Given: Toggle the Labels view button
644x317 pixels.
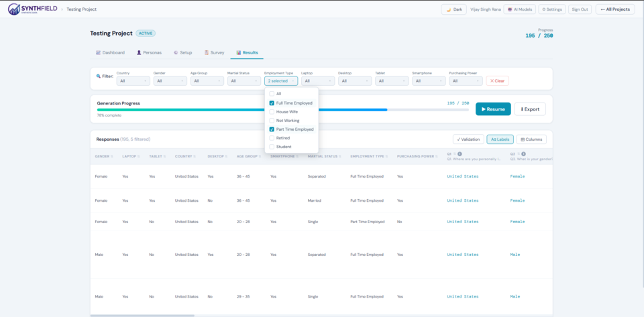Looking at the screenshot, I should point(500,139).
